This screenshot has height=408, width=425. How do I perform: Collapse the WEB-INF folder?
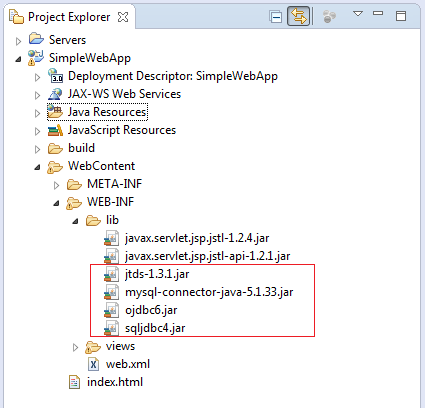(56, 203)
